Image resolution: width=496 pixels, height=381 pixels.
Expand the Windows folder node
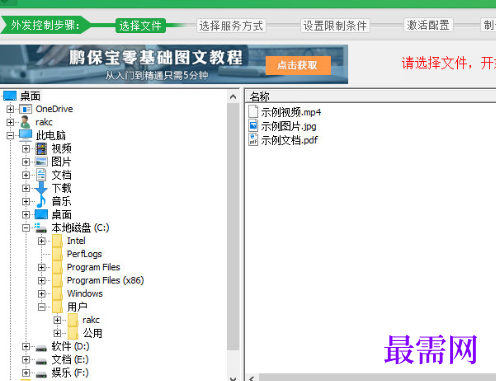pos(42,294)
